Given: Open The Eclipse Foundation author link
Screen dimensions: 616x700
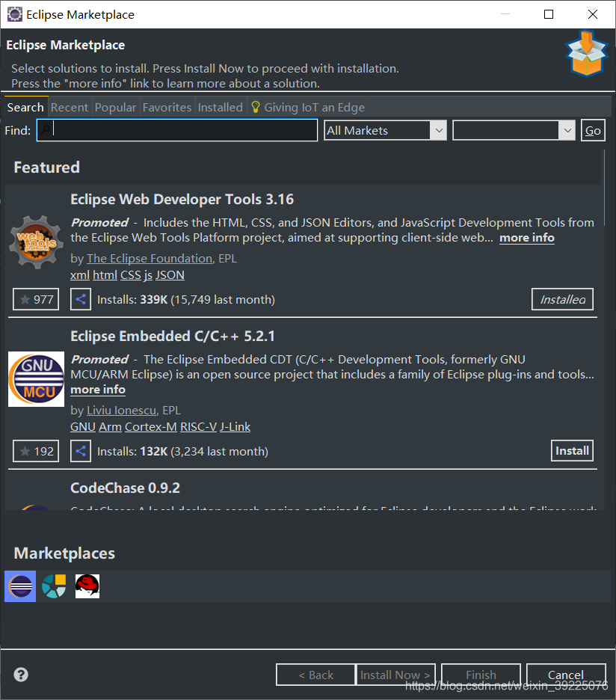Looking at the screenshot, I should tap(150, 259).
